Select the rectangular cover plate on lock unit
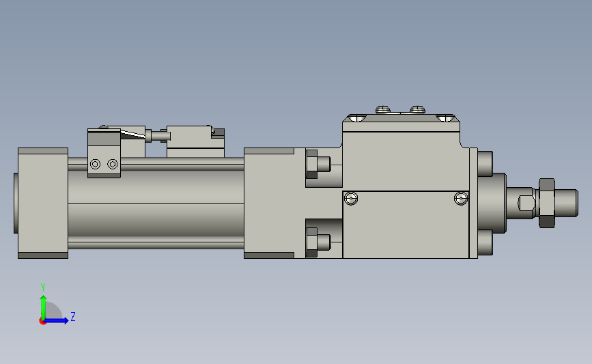 [406, 225]
